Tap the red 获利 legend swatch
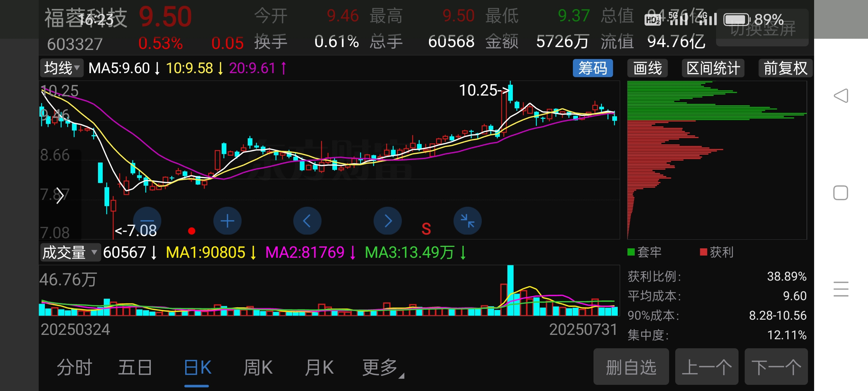 click(703, 252)
